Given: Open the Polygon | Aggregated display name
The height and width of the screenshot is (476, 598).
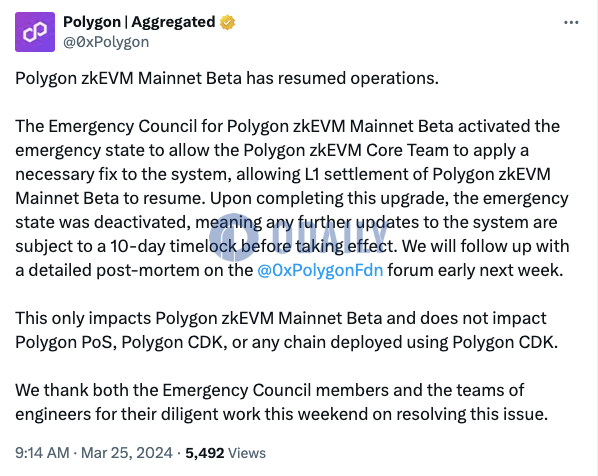Looking at the screenshot, I should [x=139, y=22].
